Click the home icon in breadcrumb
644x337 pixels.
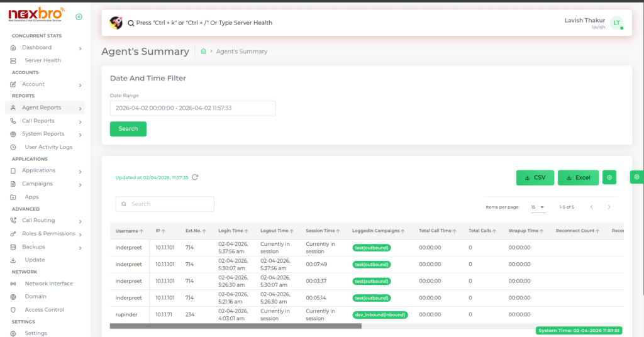click(203, 52)
